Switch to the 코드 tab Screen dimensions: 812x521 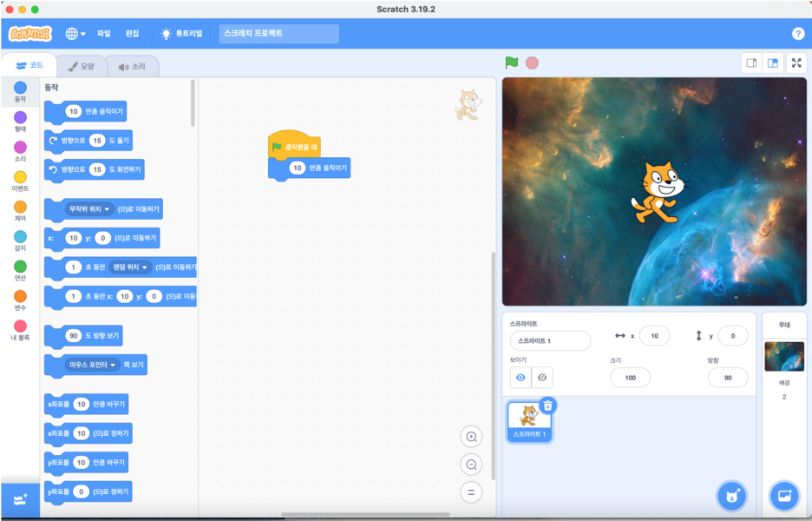(29, 65)
